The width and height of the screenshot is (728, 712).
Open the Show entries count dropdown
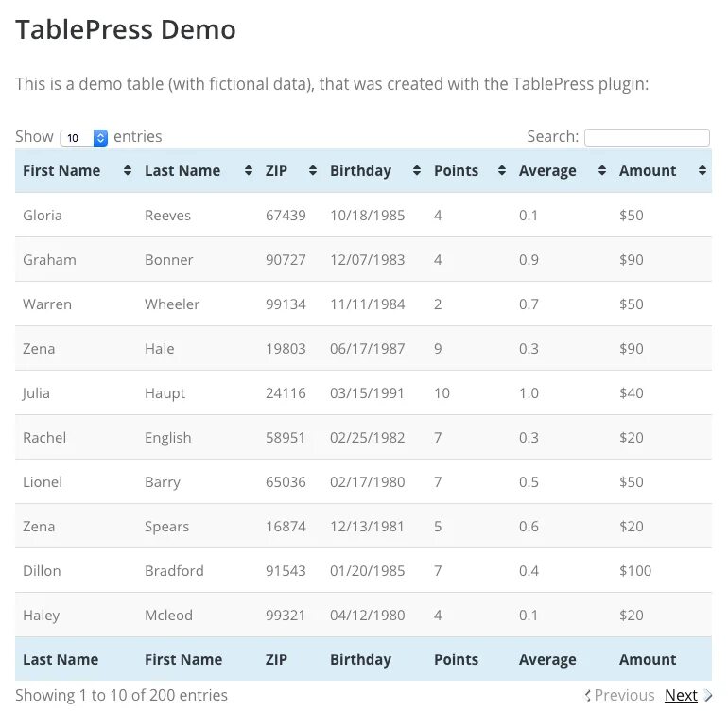(84, 137)
